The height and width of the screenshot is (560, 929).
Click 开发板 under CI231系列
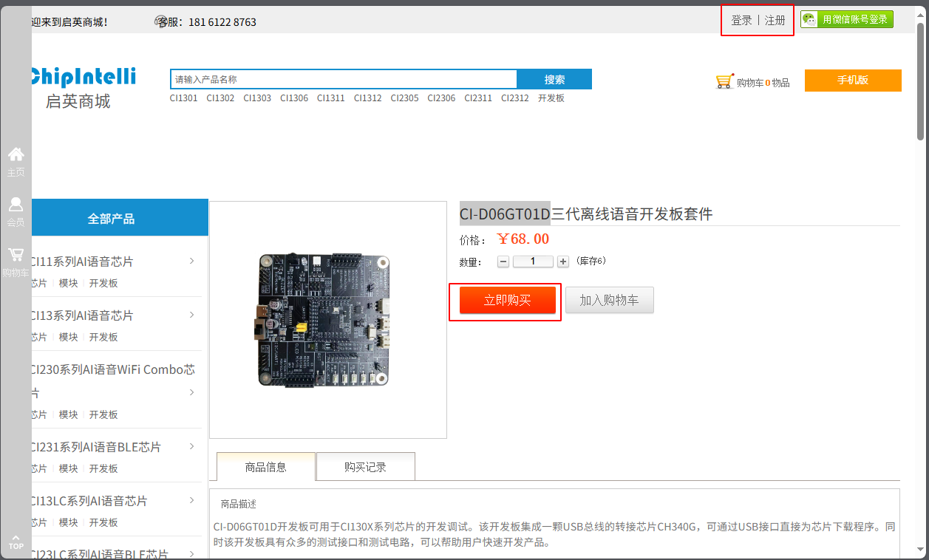pos(103,468)
